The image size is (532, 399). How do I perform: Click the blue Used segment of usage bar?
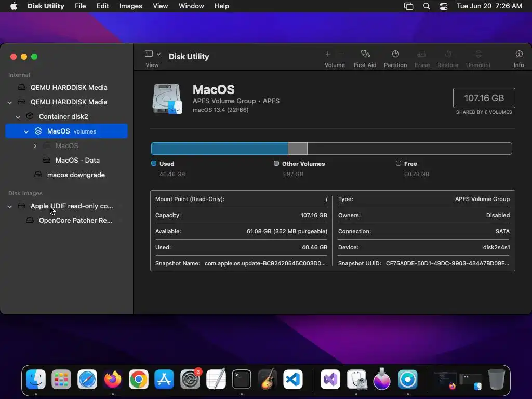click(220, 149)
